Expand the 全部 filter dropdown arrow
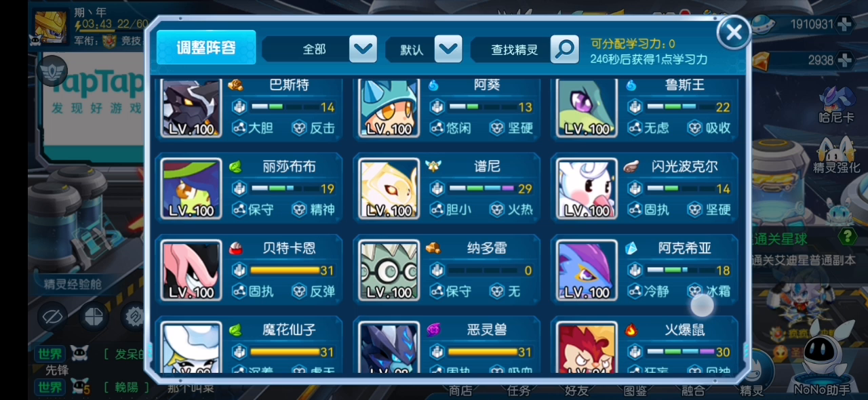 coord(363,49)
